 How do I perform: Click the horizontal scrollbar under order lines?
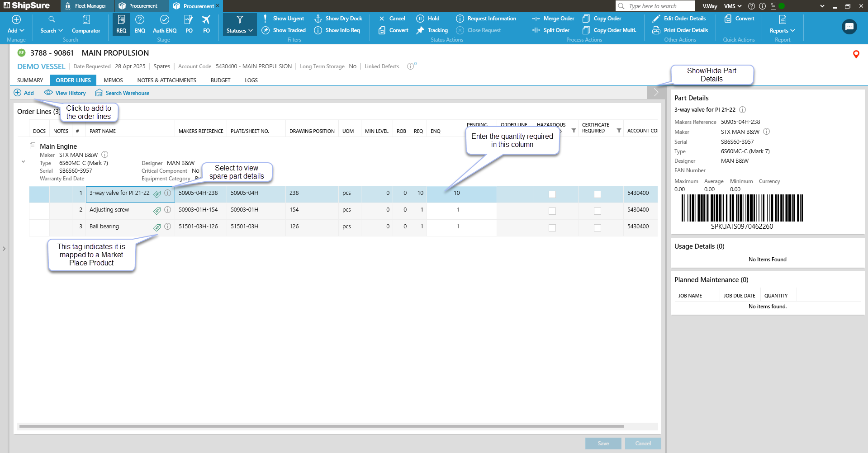[x=321, y=426]
